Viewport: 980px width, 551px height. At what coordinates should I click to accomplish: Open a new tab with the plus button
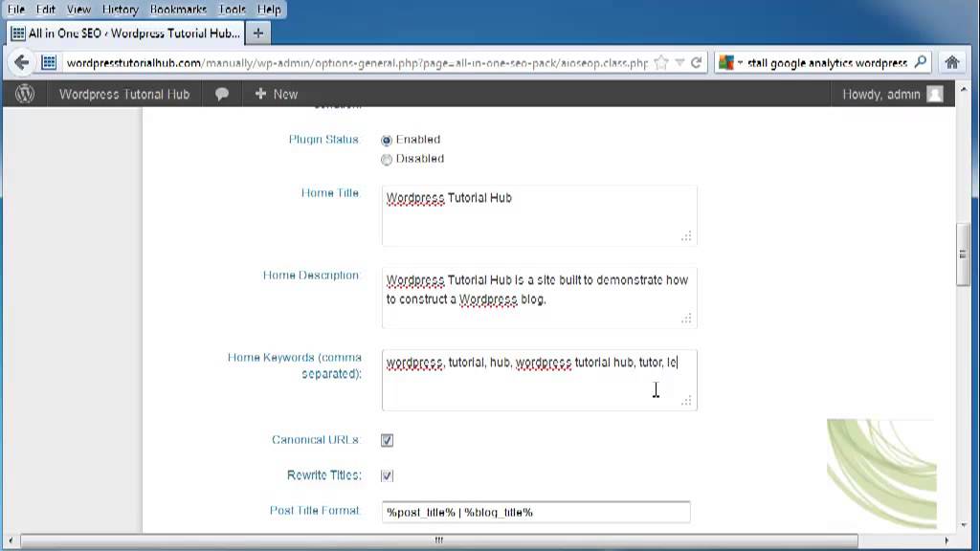click(258, 33)
